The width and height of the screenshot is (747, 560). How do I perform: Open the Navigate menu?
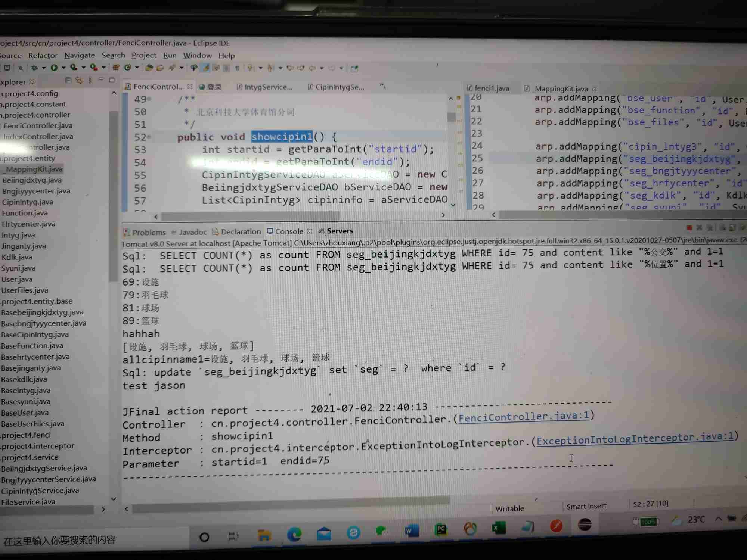79,55
